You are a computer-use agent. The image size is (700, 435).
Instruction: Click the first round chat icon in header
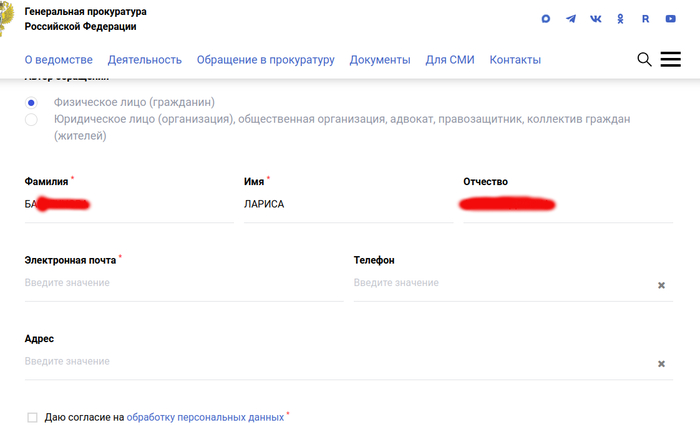546,19
